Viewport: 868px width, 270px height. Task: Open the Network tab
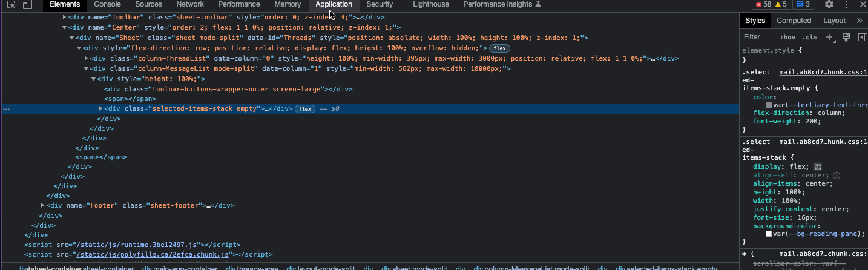pos(190,4)
